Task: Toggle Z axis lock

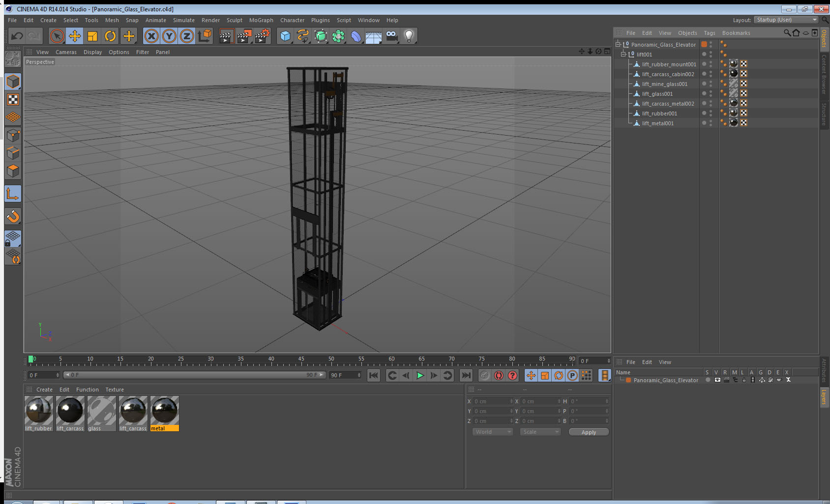Action: (187, 36)
